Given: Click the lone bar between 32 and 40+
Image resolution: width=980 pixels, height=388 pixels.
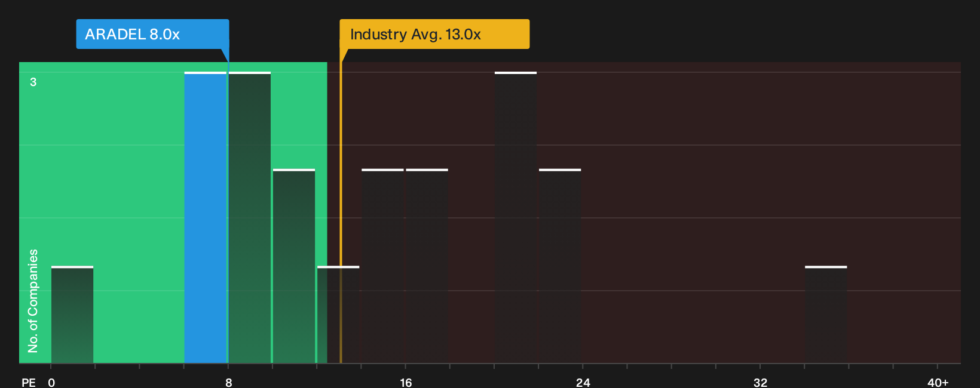Looking at the screenshot, I should pyautogui.click(x=826, y=315).
